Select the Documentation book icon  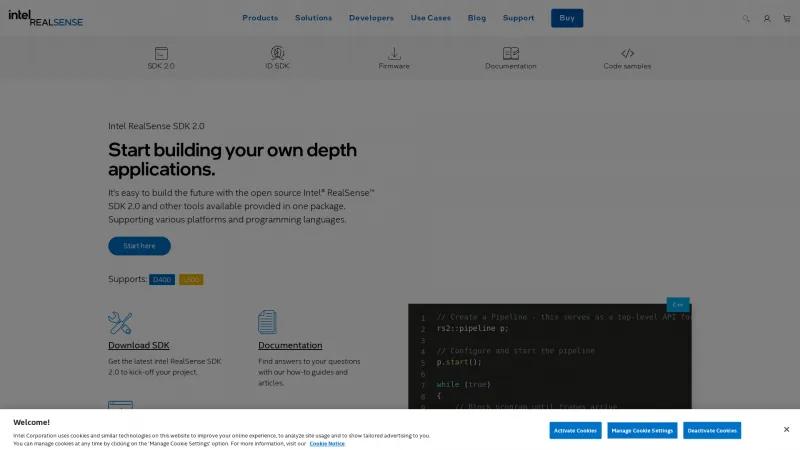point(511,53)
